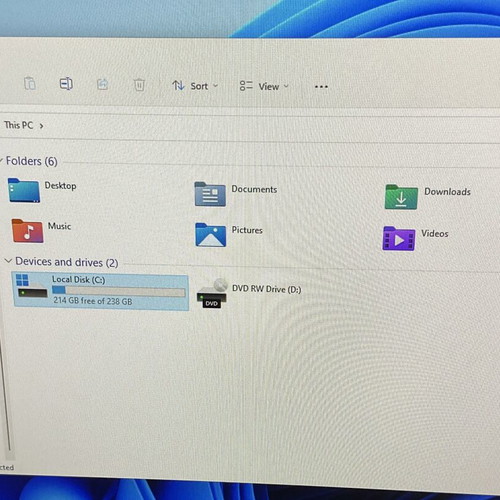Select the Pictures folder icon

[x=210, y=235]
